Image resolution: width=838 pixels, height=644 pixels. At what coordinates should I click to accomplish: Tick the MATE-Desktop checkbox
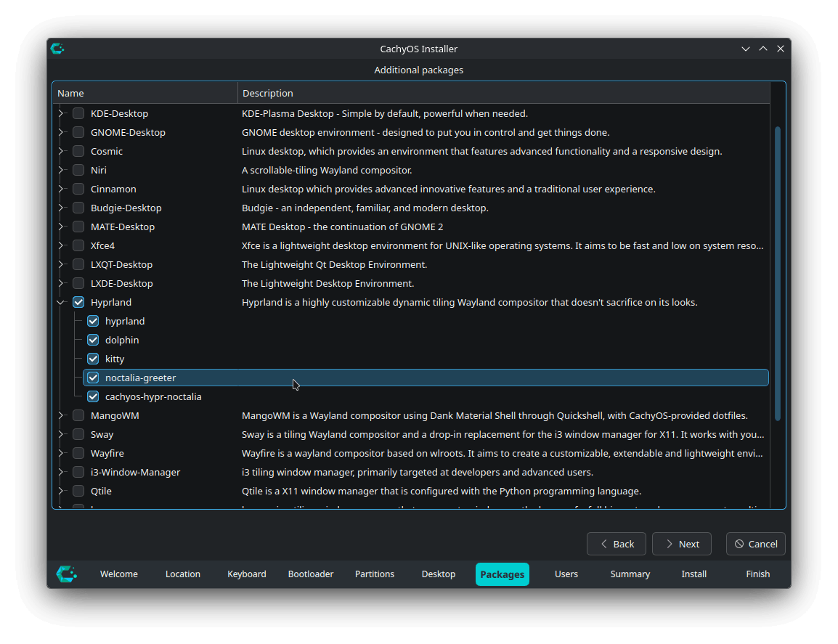coord(78,227)
